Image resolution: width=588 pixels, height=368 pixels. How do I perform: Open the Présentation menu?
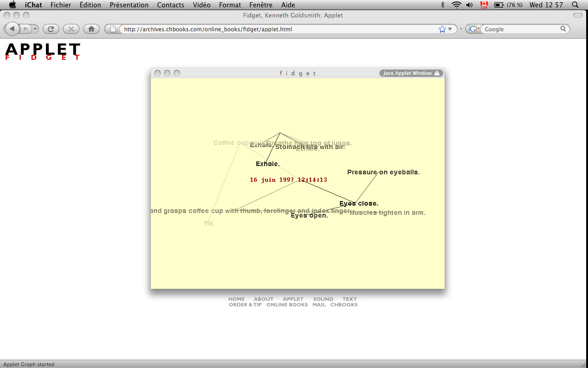(129, 5)
